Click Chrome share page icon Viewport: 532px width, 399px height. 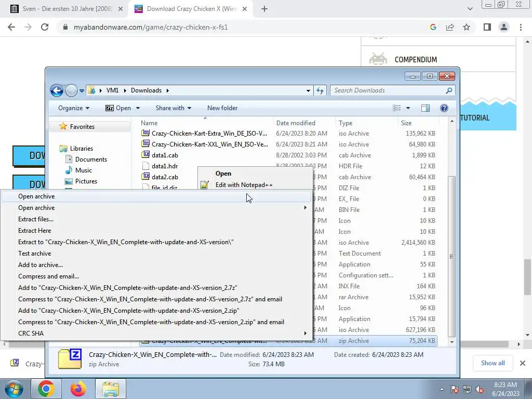click(450, 27)
